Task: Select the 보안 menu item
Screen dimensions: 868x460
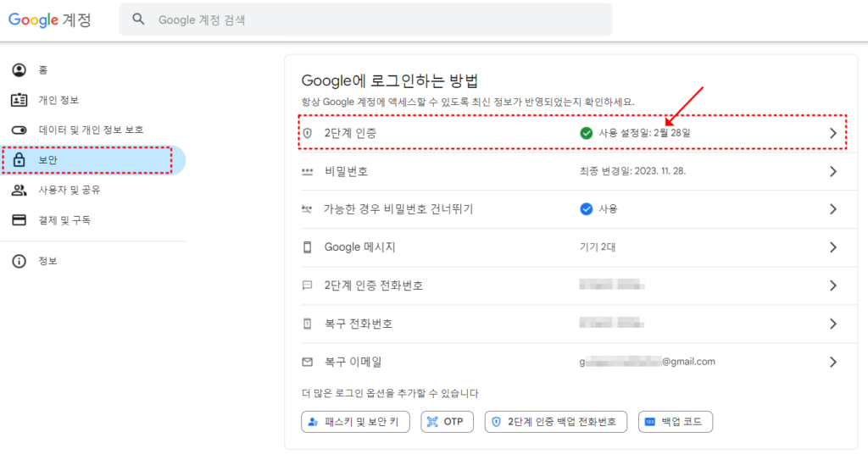Action: (x=93, y=160)
